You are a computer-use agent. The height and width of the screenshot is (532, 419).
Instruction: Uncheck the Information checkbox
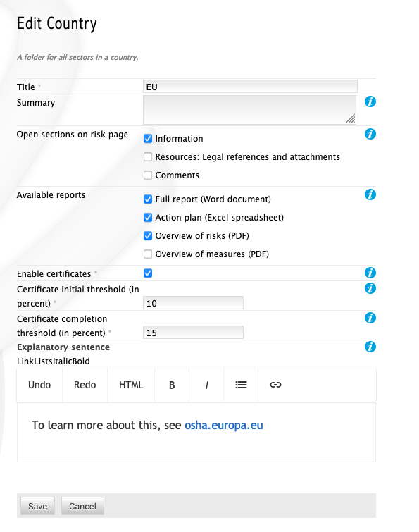tap(148, 138)
